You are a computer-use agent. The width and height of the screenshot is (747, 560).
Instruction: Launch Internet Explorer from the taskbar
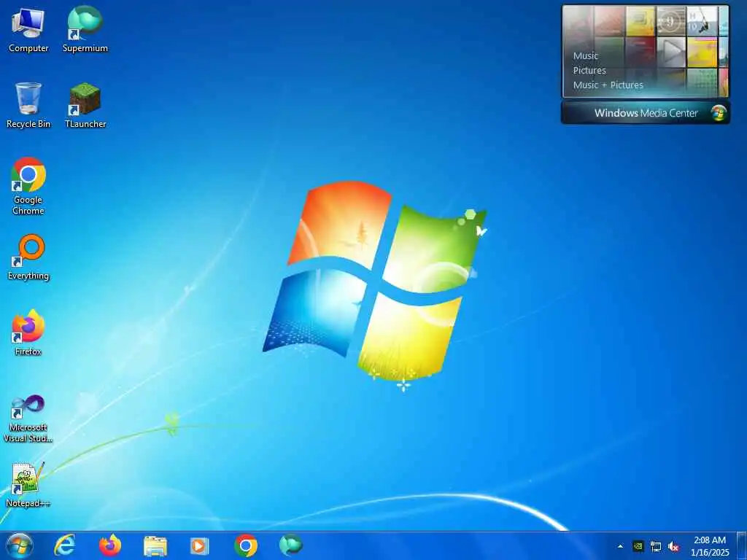(65, 545)
